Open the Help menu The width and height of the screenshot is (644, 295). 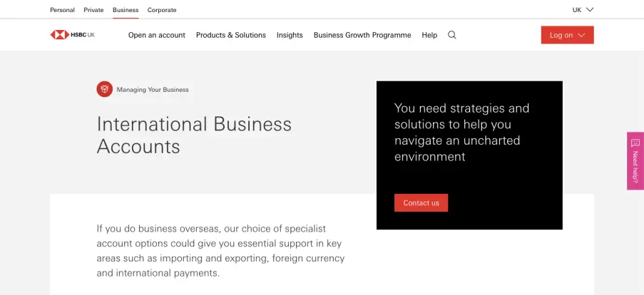coord(429,36)
